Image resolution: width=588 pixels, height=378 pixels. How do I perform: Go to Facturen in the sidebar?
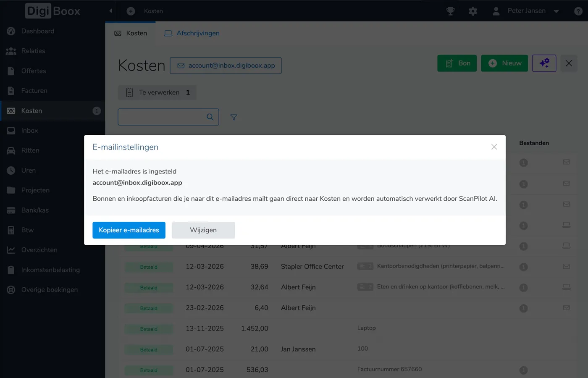(34, 91)
